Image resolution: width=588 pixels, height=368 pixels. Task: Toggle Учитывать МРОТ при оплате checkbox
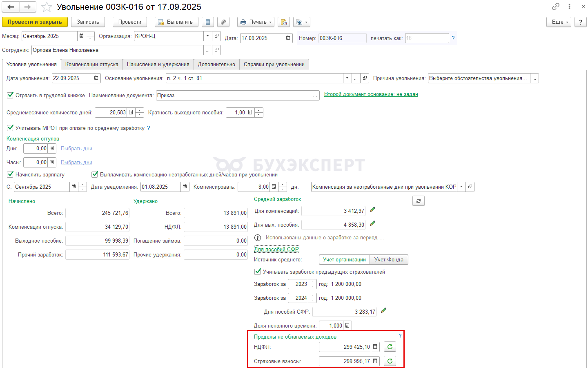pyautogui.click(x=11, y=128)
